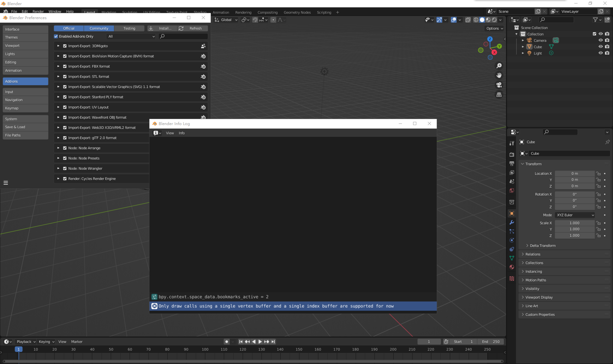Screen dimensions: 613x364
Task: Disable Render: Cycles Render Engine add-on
Action: click(x=65, y=179)
